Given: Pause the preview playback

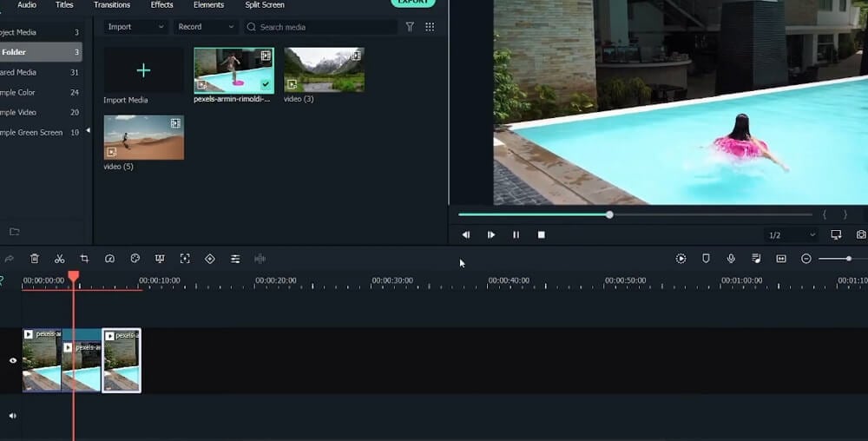Looking at the screenshot, I should coord(516,234).
